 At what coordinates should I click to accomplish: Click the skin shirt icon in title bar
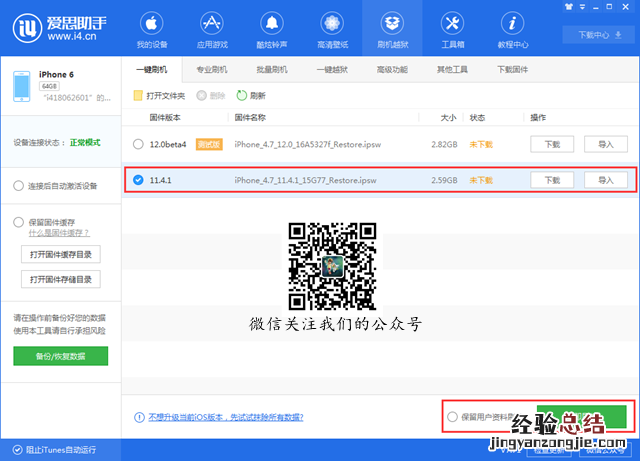click(569, 7)
